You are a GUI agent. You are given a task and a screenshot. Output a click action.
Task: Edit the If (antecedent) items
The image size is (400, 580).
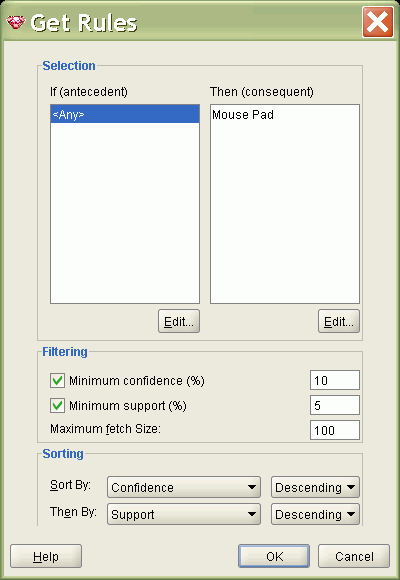pyautogui.click(x=179, y=321)
